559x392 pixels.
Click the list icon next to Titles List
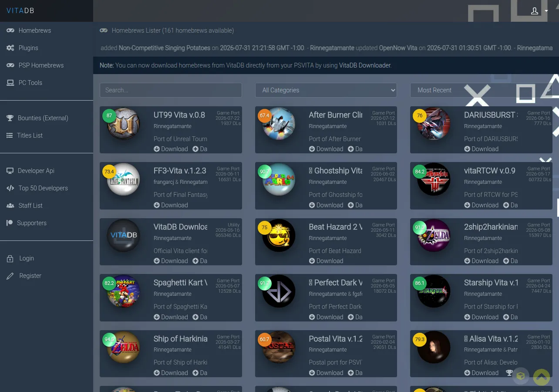[10, 135]
